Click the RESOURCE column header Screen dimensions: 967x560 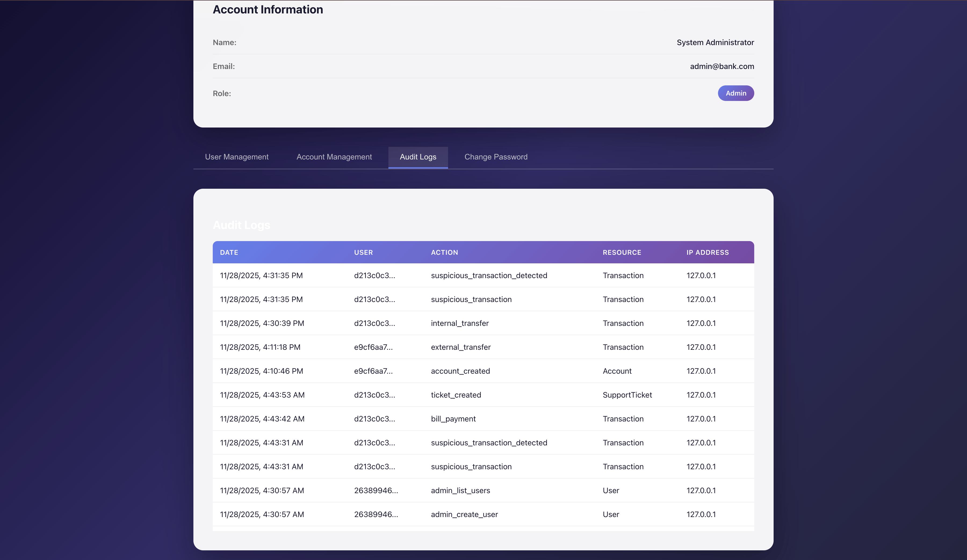[x=622, y=252]
